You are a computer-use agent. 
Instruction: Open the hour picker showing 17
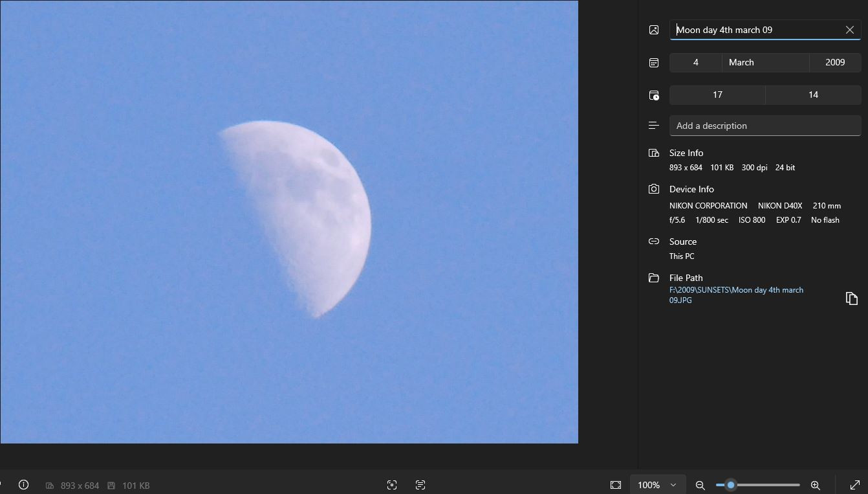pyautogui.click(x=717, y=95)
